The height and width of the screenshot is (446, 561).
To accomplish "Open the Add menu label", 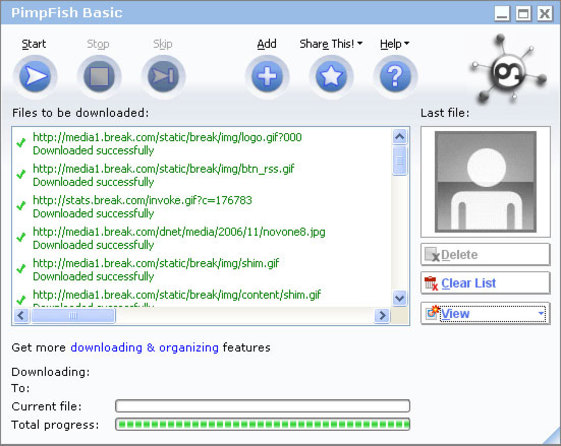I will pos(267,44).
